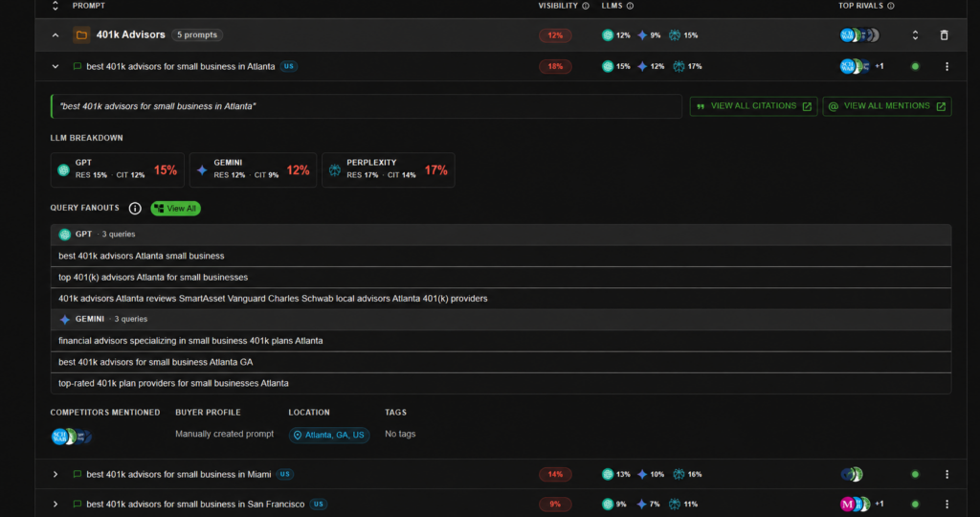Click +1 rivals count in Atlanta row
Image resolution: width=980 pixels, height=517 pixels.
pyautogui.click(x=880, y=66)
